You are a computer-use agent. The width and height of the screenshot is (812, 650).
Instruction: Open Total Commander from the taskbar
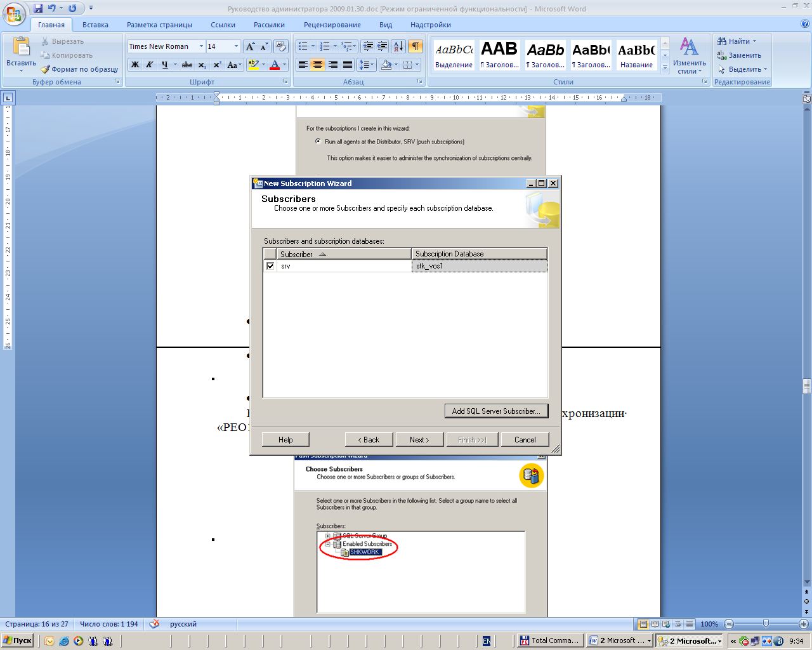[x=549, y=641]
